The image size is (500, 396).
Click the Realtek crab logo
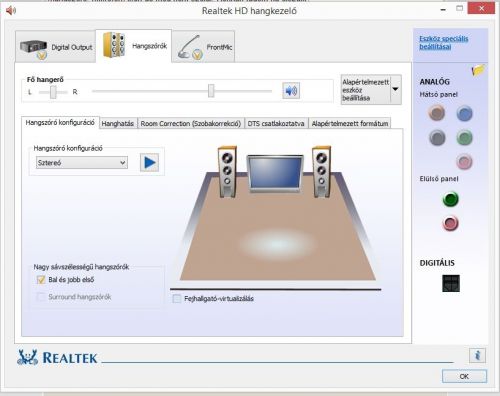(x=28, y=357)
